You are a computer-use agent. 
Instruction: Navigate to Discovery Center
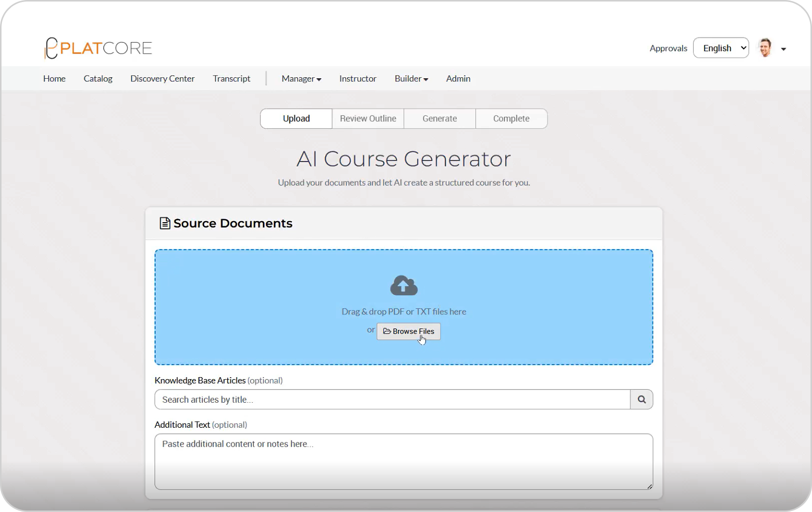[x=162, y=78]
